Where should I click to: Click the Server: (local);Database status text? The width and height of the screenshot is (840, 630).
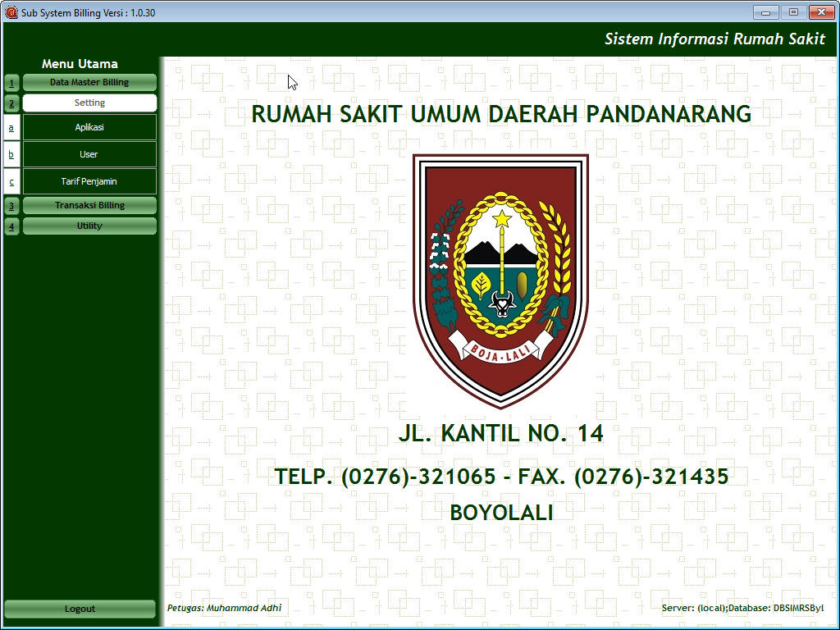742,608
